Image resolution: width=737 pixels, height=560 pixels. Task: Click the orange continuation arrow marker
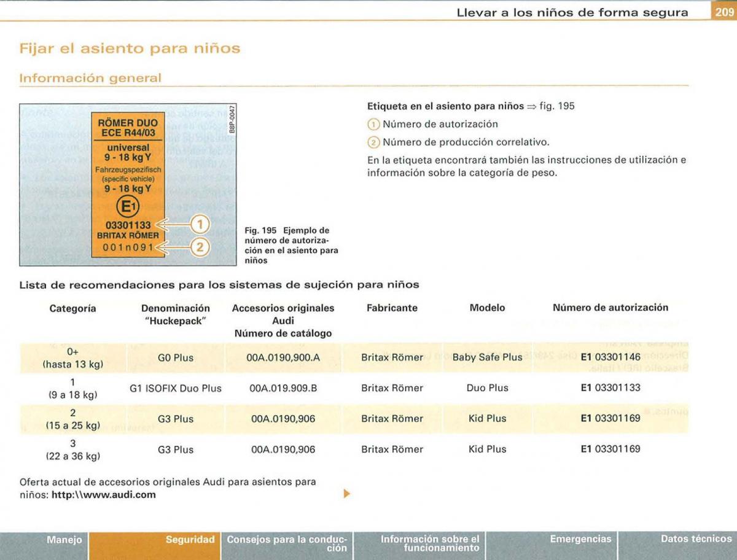coord(347,493)
